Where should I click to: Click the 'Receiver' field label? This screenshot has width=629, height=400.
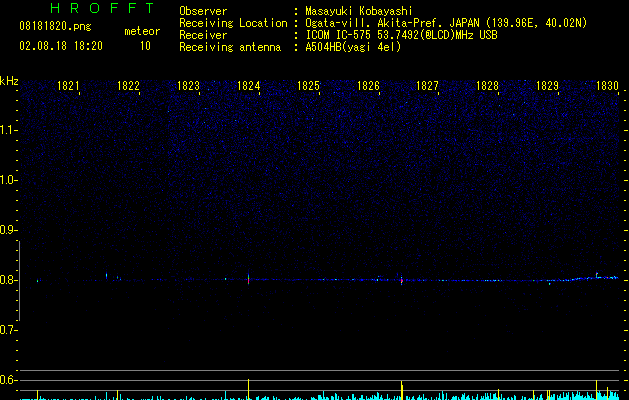[203, 35]
